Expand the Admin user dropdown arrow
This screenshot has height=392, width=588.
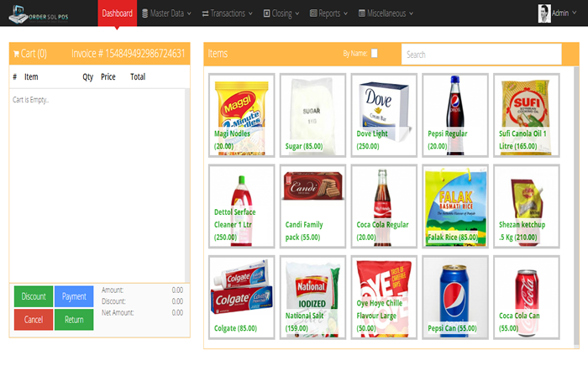(x=574, y=13)
